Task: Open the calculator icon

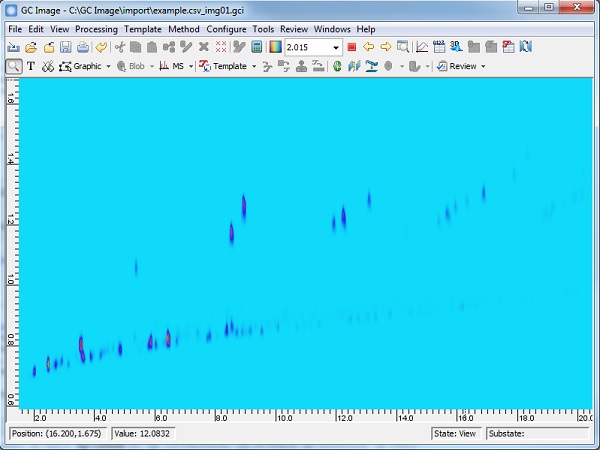Action: 256,47
